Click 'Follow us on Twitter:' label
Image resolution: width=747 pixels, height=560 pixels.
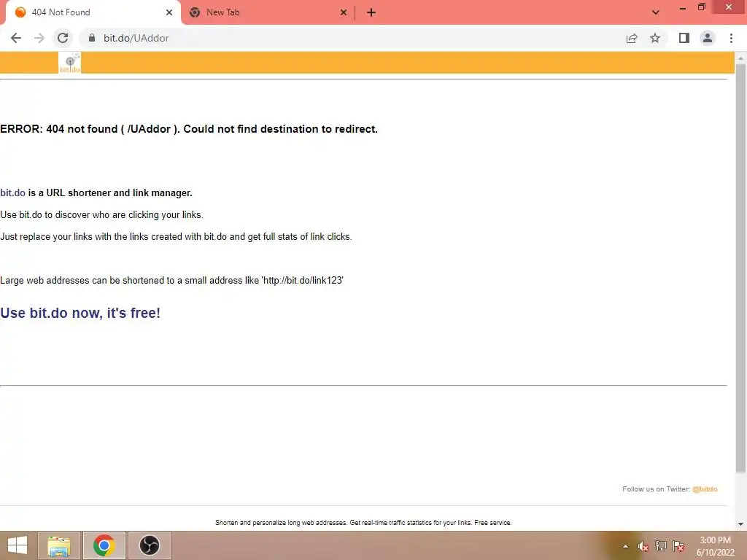[x=656, y=489]
